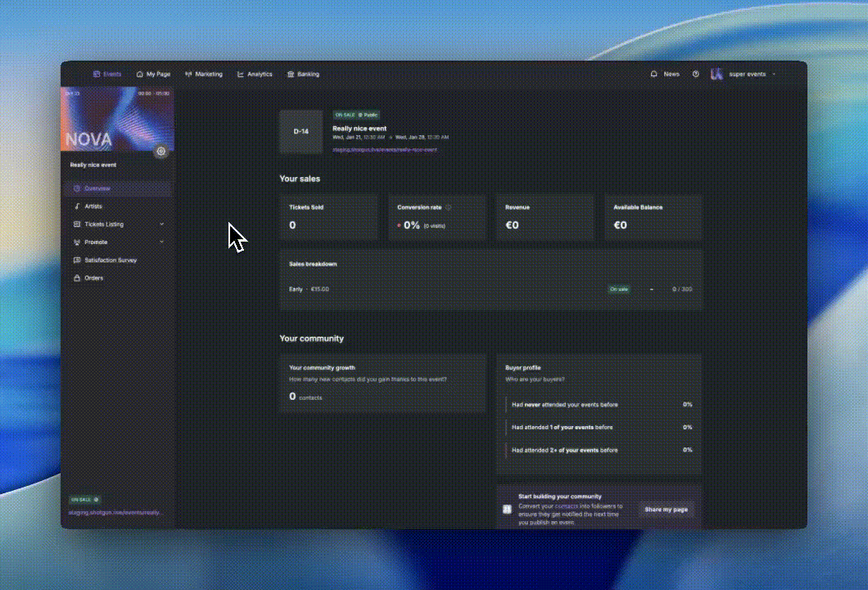
Task: Click the Really nice event title heading
Action: [x=359, y=129]
